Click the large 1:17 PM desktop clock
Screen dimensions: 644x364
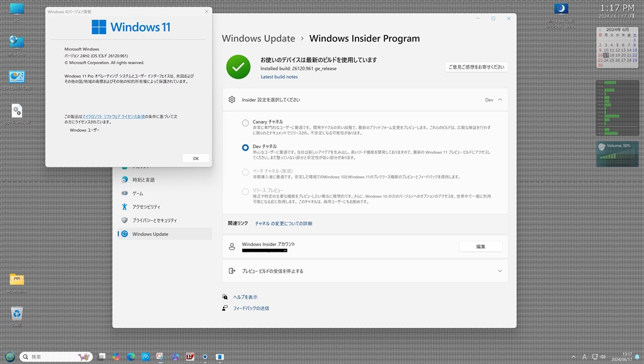pos(618,8)
